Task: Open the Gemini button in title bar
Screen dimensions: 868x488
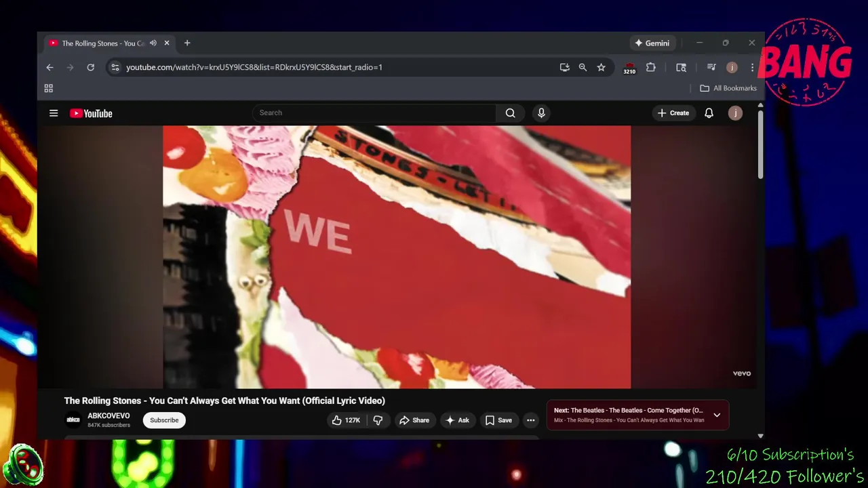Action: (652, 43)
